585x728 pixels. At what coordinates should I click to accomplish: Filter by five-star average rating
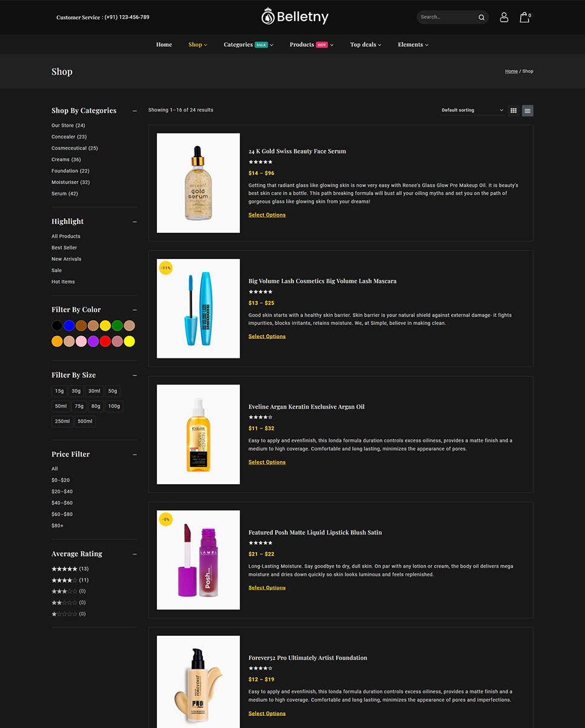(64, 568)
